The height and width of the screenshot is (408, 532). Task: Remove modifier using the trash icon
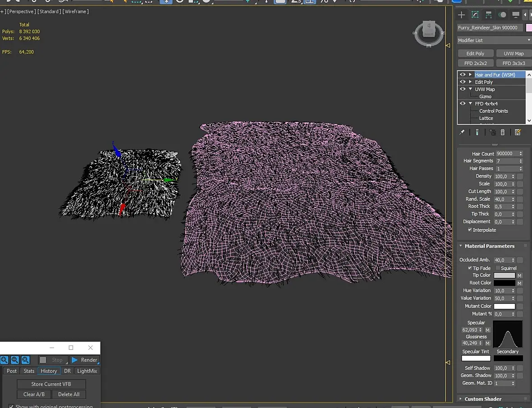(503, 132)
